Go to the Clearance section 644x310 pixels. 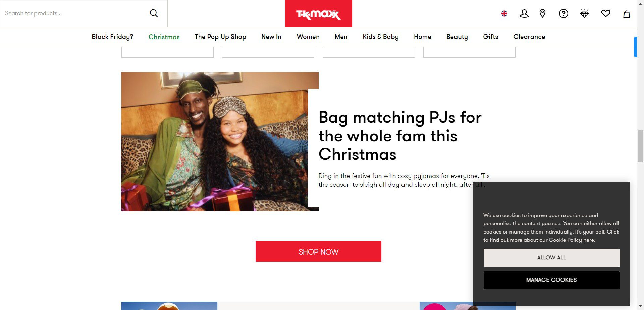529,37
